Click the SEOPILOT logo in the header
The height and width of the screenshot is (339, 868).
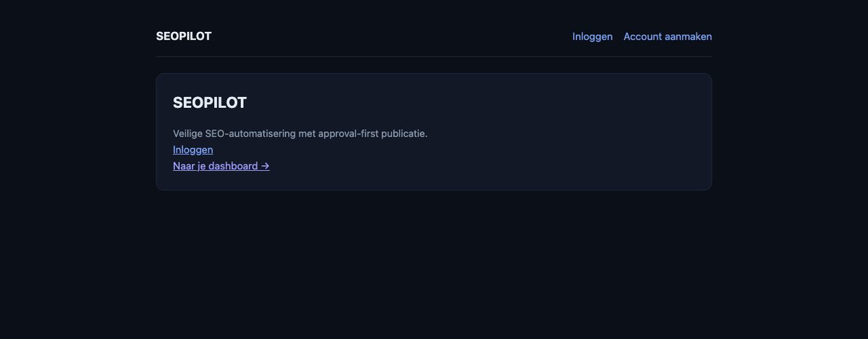[x=184, y=36]
